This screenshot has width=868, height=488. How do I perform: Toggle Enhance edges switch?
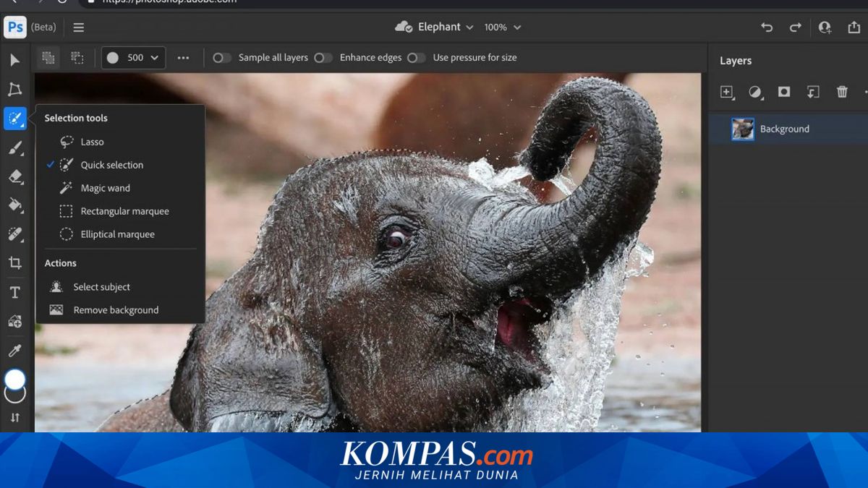point(323,58)
